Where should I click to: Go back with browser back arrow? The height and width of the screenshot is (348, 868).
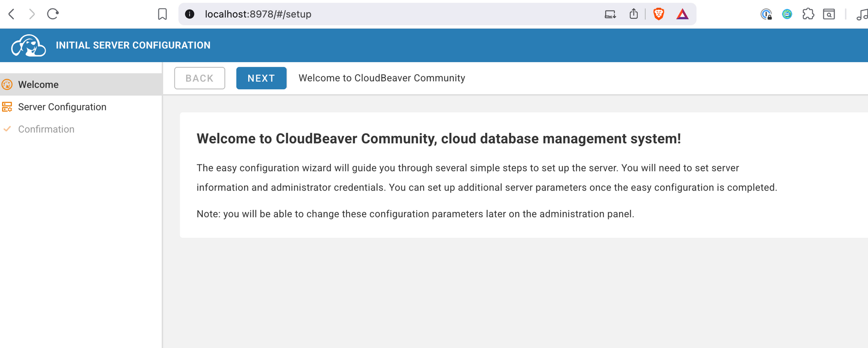(x=12, y=14)
